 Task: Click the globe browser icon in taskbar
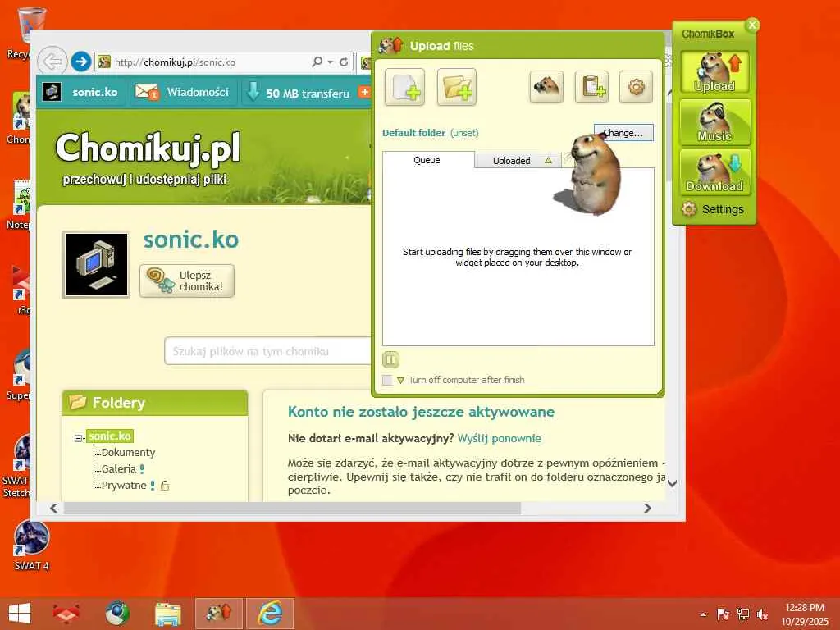(116, 614)
